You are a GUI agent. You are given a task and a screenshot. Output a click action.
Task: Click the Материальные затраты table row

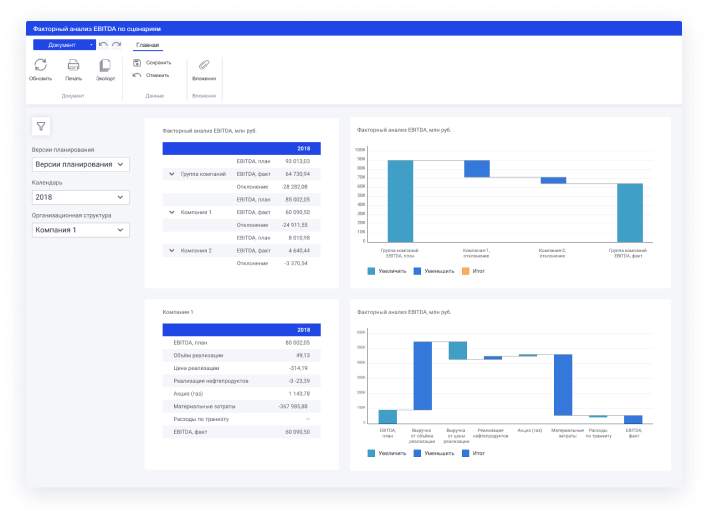click(242, 407)
